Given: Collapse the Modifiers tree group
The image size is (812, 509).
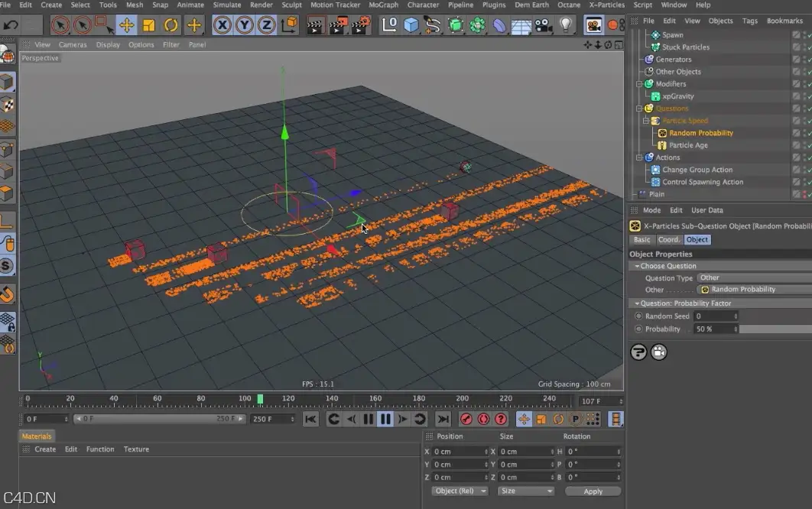Looking at the screenshot, I should click(639, 84).
